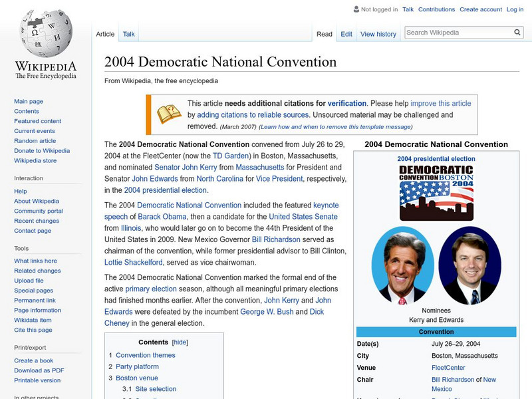The width and height of the screenshot is (532, 399).
Task: Open the Massachusetts link
Action: click(260, 168)
